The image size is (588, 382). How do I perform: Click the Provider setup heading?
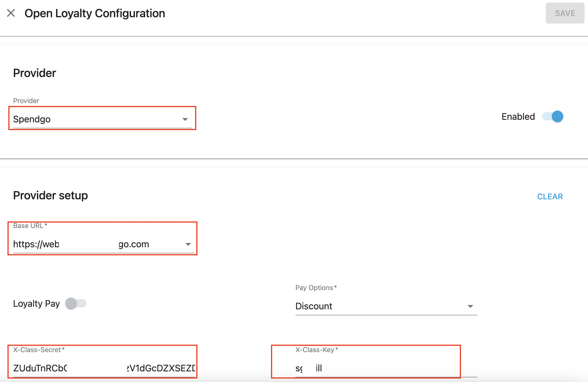51,195
